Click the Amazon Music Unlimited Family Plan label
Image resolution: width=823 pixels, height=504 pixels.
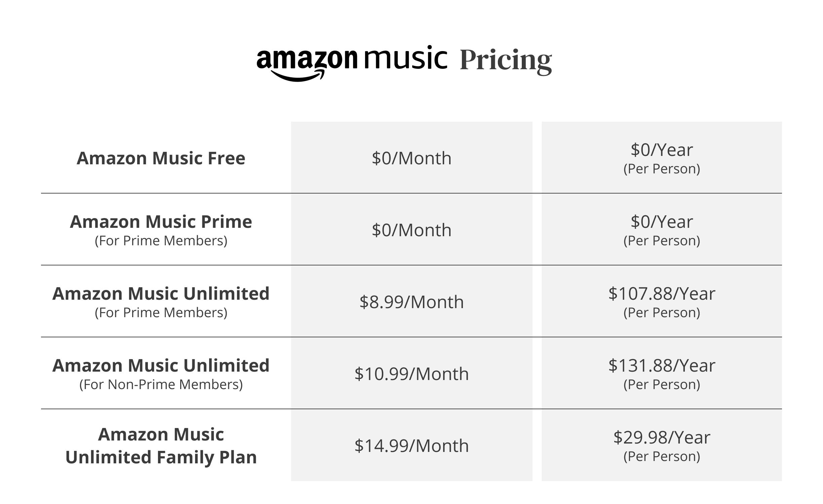(161, 446)
